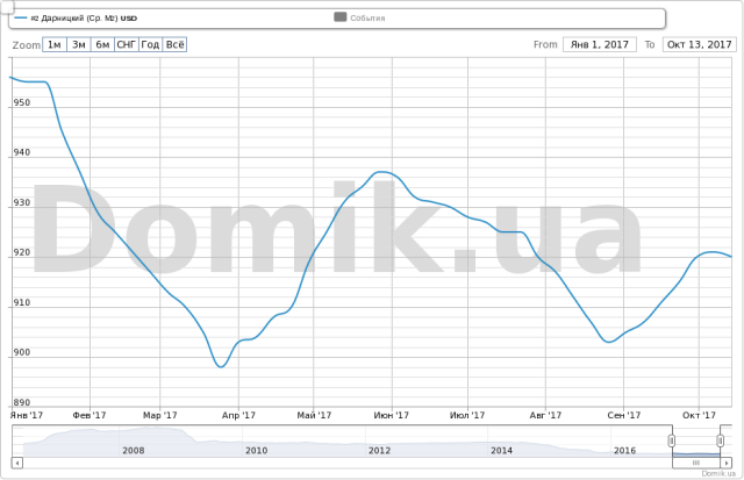Click the Авг '17 axis label
This screenshot has width=744, height=480.
[x=545, y=415]
